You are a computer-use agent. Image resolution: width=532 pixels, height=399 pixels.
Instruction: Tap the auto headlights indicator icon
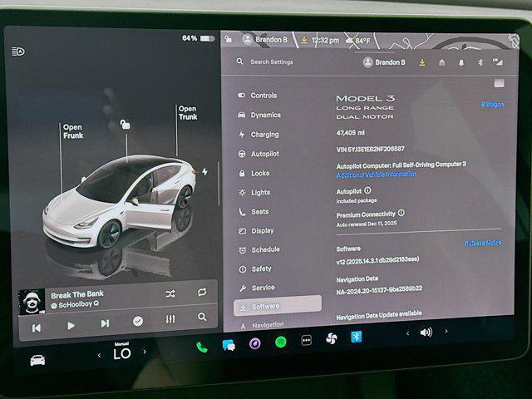coord(18,52)
